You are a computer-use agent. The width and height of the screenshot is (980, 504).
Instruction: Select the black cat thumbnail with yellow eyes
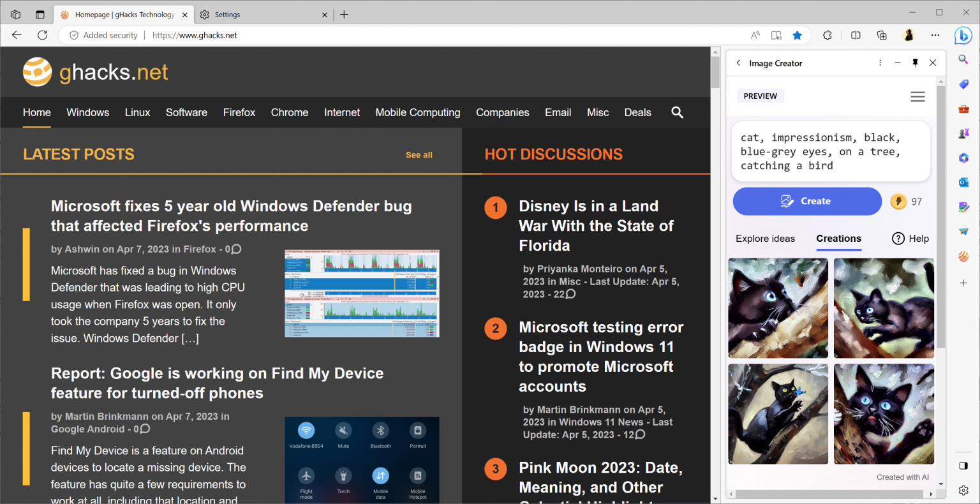pyautogui.click(x=778, y=413)
